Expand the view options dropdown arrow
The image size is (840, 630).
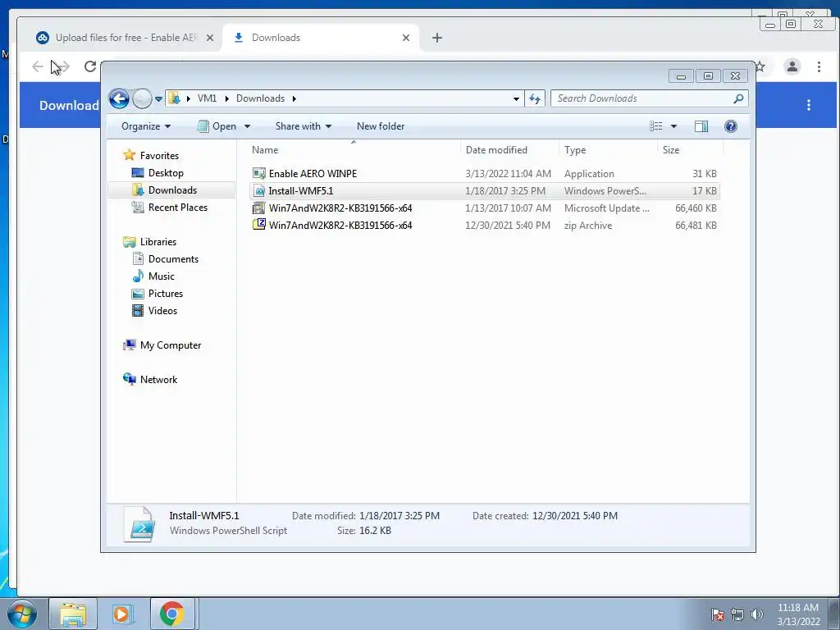point(674,126)
